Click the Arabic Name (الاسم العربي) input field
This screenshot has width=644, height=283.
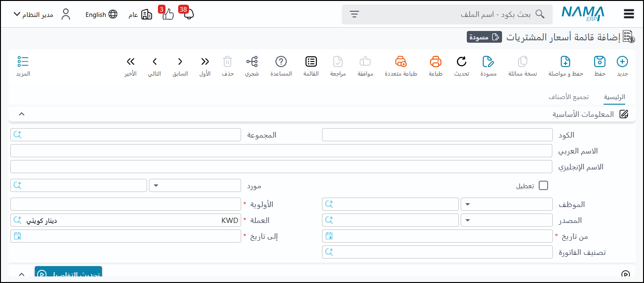(x=281, y=151)
